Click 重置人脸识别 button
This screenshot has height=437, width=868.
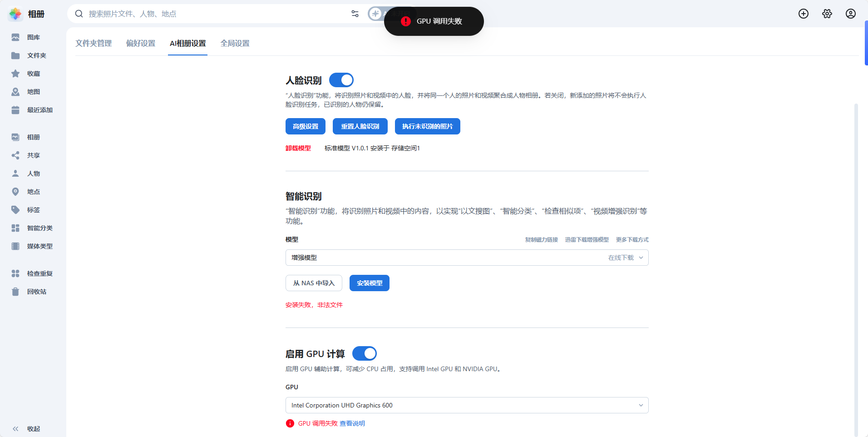[x=360, y=126]
